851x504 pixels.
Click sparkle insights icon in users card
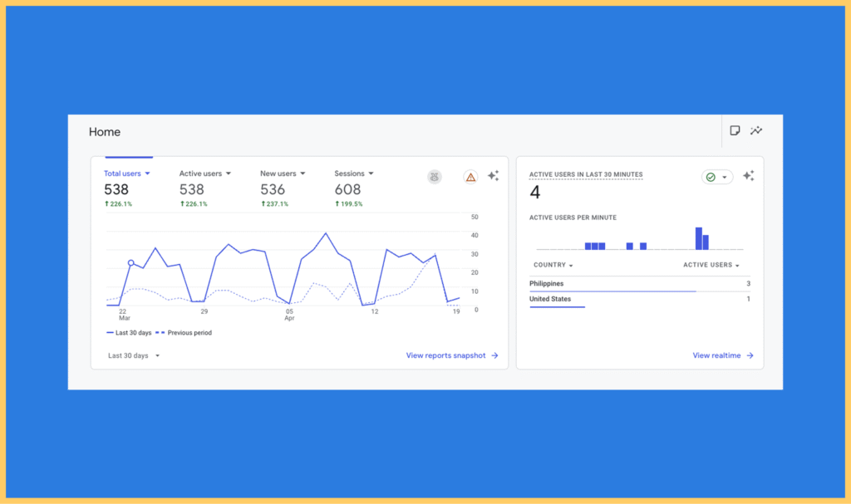coord(494,176)
